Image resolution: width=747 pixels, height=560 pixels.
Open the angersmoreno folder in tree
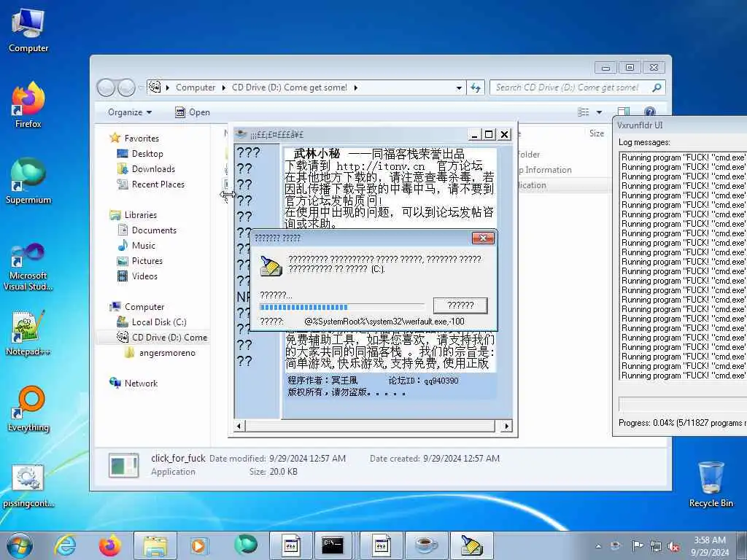click(x=167, y=353)
